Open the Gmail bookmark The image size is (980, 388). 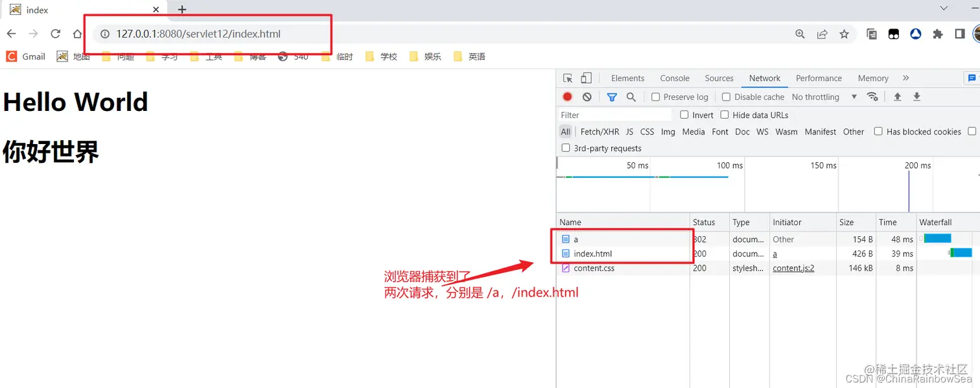(x=26, y=56)
